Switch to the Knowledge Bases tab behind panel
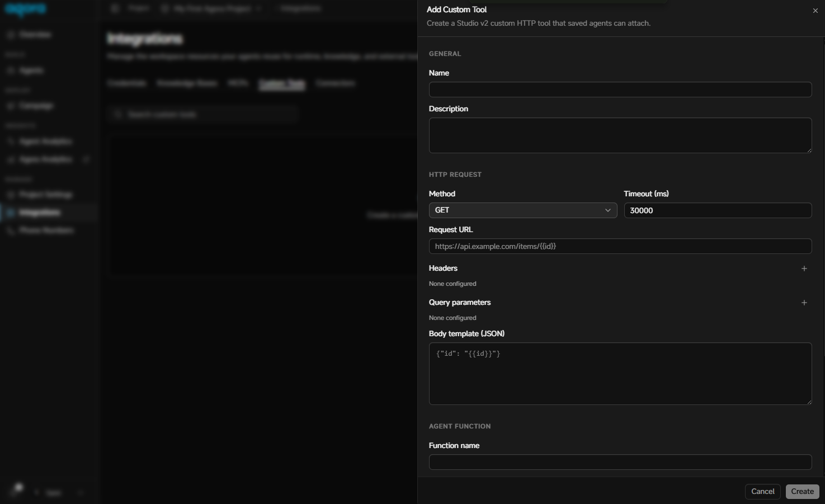The height and width of the screenshot is (504, 825). click(x=187, y=83)
